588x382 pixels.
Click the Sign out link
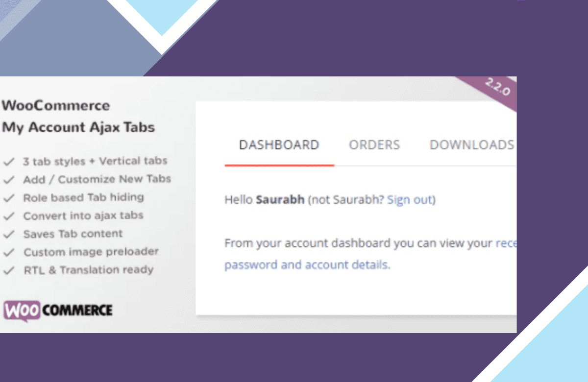click(x=410, y=200)
